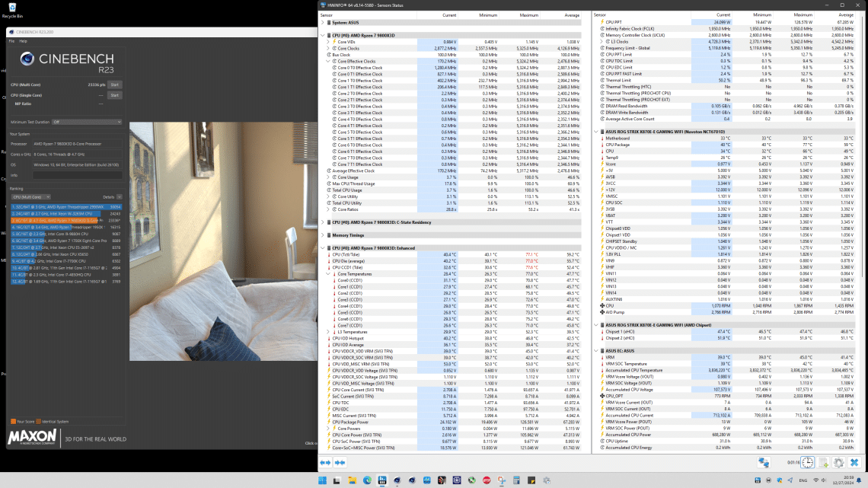Viewport: 868px width, 488px height.
Task: Expand the L3 Temperatures row
Action: click(x=327, y=332)
